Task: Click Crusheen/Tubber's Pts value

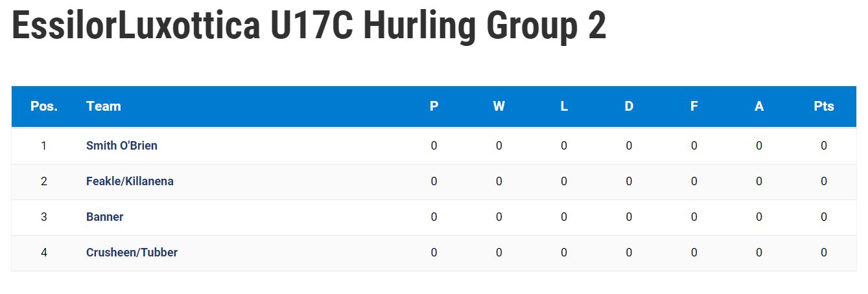Action: coord(824,253)
